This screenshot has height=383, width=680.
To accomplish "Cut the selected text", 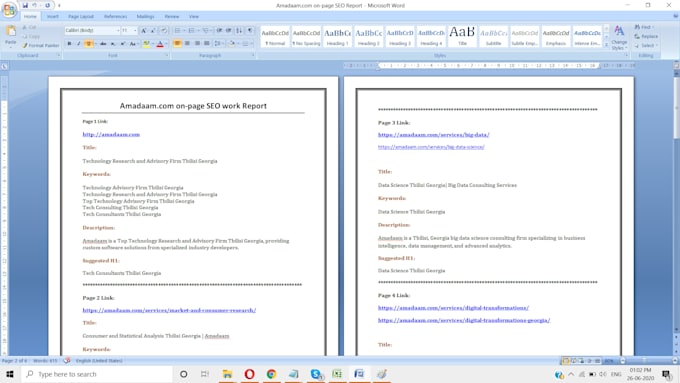I will (29, 27).
